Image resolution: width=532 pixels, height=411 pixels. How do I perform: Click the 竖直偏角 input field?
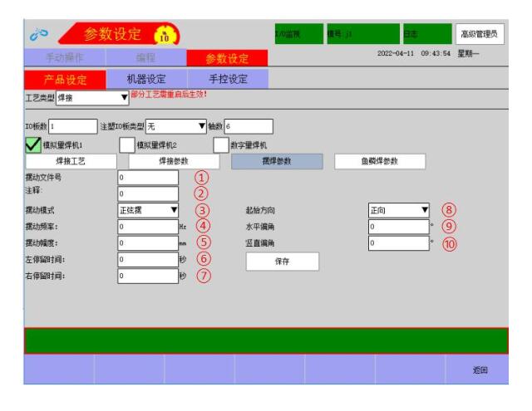[x=399, y=243]
